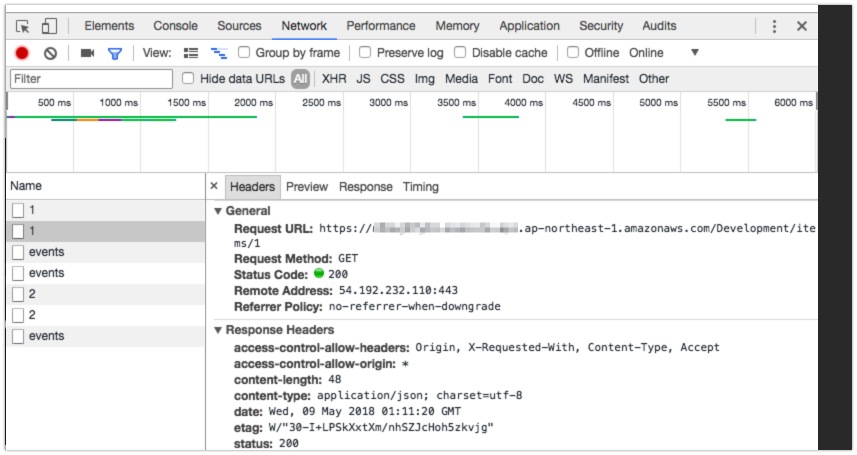The height and width of the screenshot is (455, 857).
Task: Collapse the General section
Action: pos(219,211)
